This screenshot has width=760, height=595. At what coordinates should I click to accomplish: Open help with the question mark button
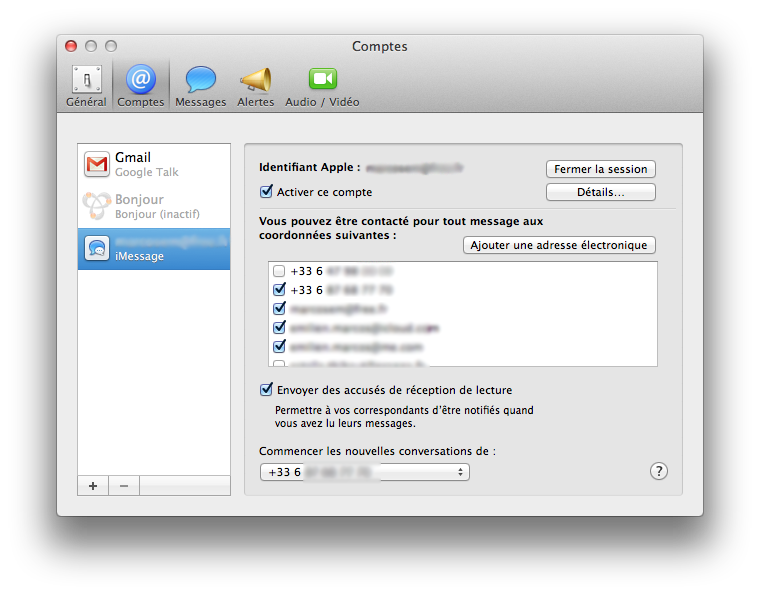(x=659, y=471)
